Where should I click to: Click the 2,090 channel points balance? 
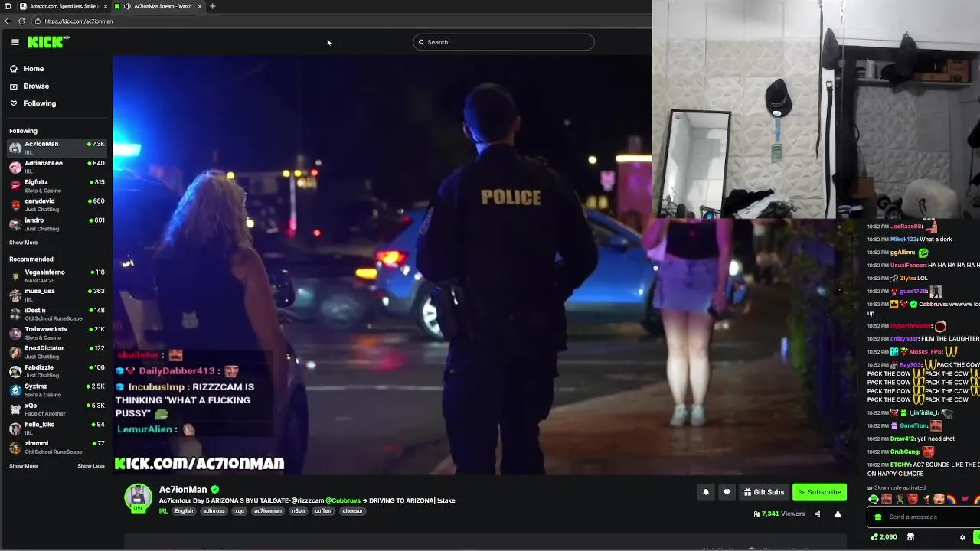(884, 537)
